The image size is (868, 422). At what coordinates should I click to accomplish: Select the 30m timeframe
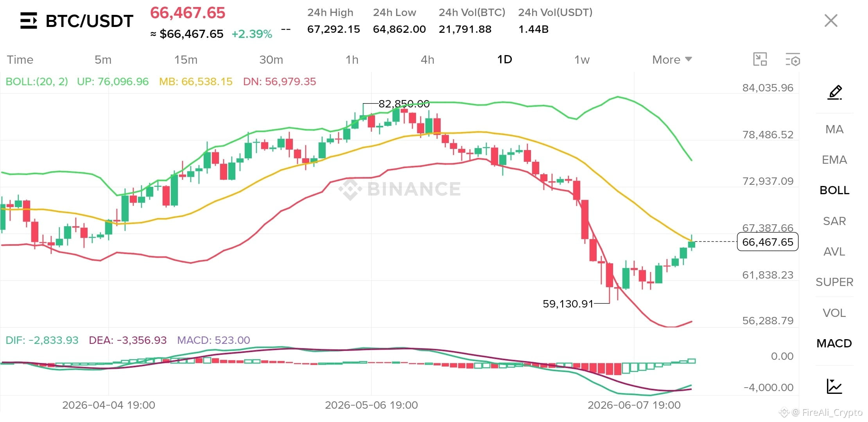pos(271,60)
